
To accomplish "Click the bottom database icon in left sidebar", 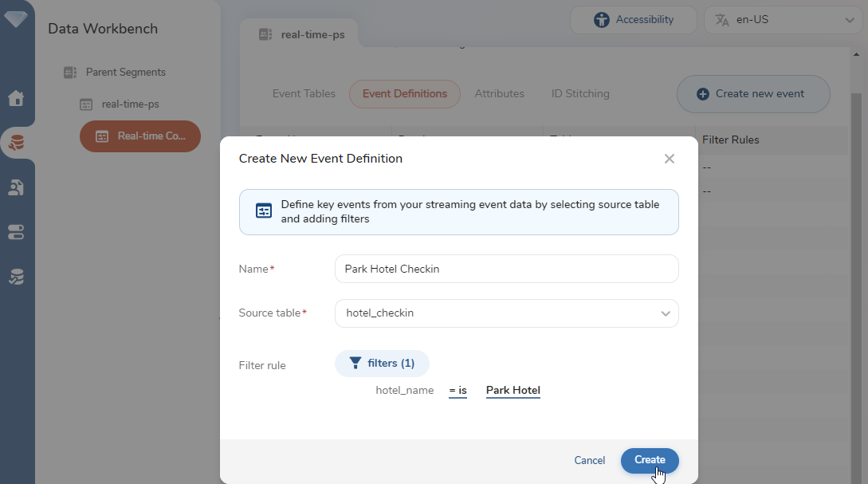I will (16, 277).
